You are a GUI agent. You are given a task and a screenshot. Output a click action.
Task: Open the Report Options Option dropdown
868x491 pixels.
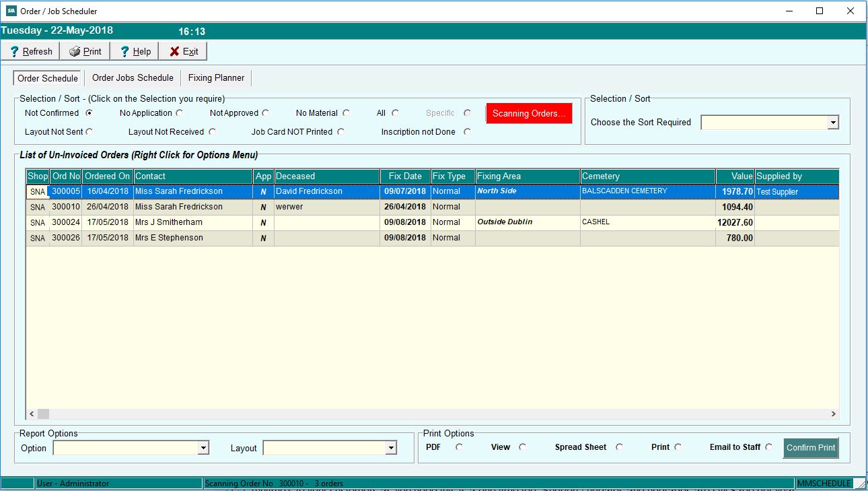click(x=203, y=448)
